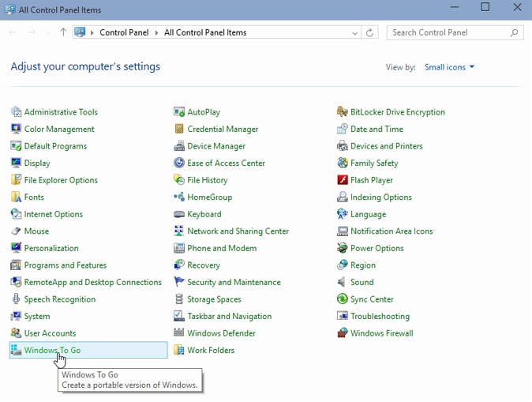Click the HomeGroup icon
The height and width of the screenshot is (402, 532).
179,197
